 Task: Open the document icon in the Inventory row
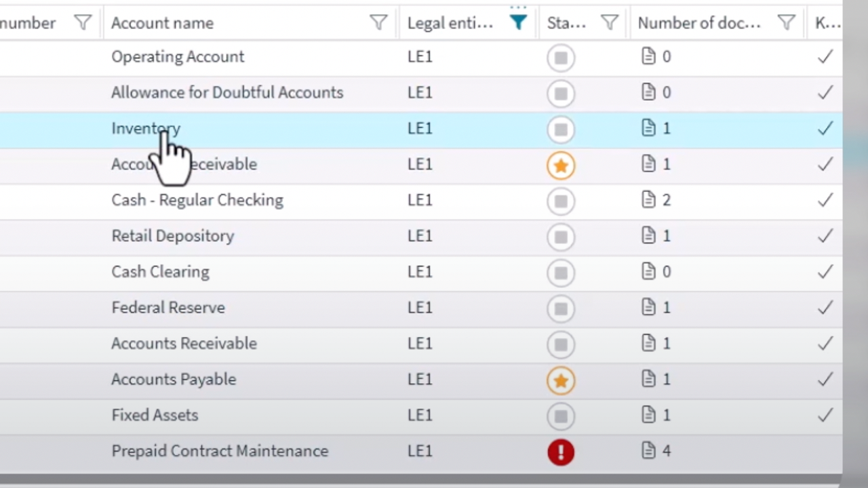coord(649,128)
